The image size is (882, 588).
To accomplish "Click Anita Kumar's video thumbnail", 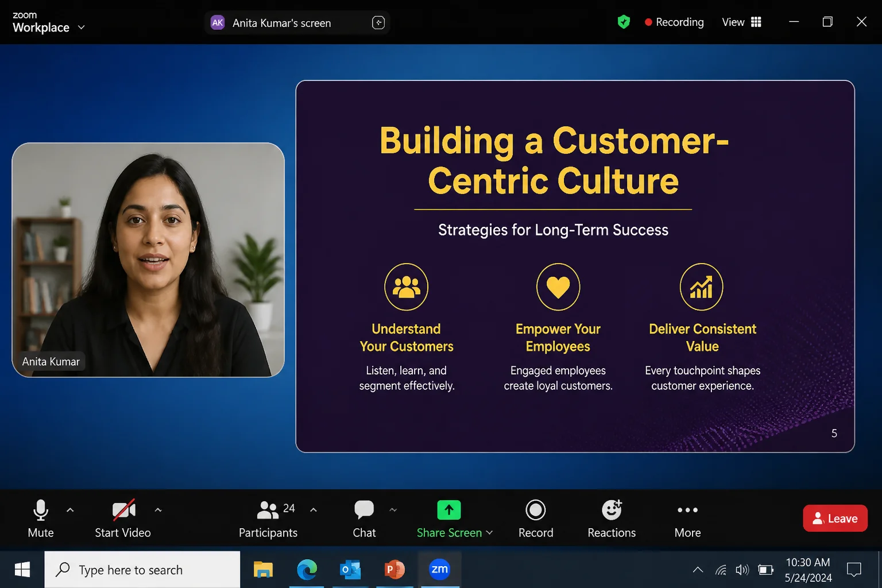I will pyautogui.click(x=148, y=260).
